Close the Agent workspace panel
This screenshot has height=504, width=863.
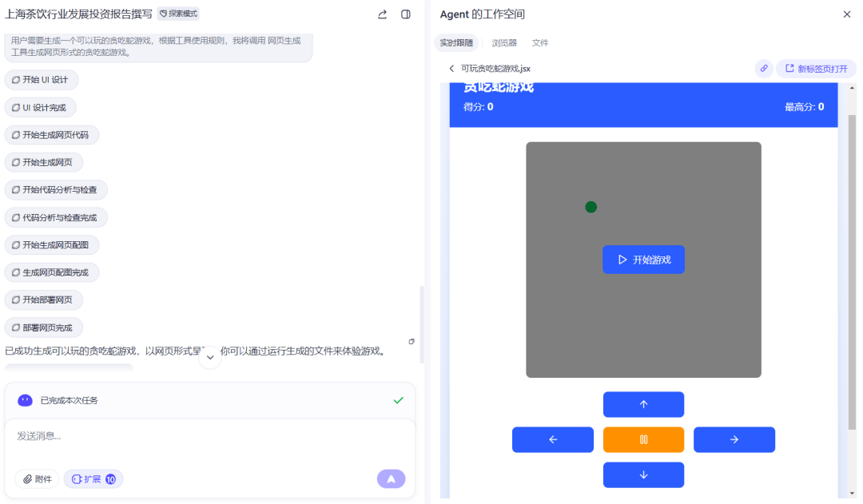click(x=846, y=14)
